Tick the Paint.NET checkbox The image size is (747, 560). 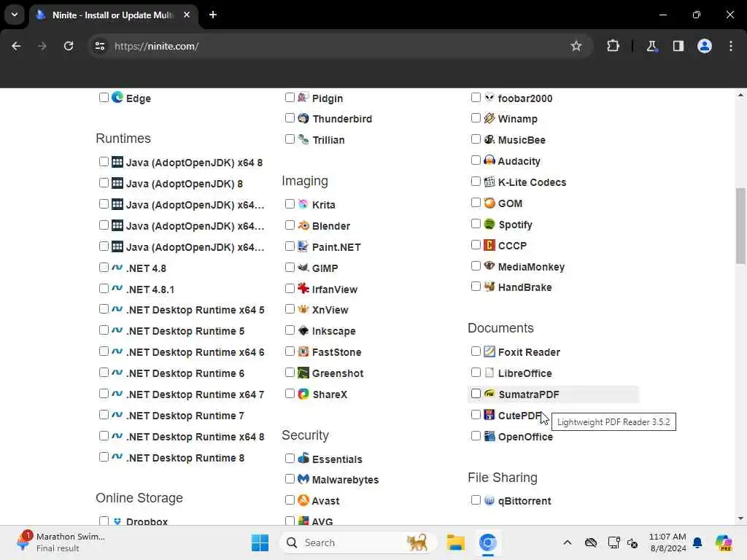point(290,246)
